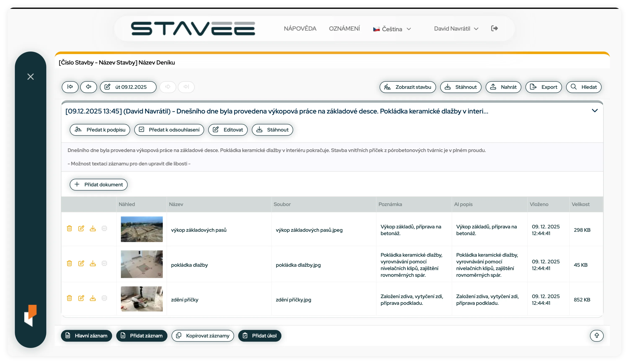Delete the "výkop základových pasů" document

(x=69, y=229)
